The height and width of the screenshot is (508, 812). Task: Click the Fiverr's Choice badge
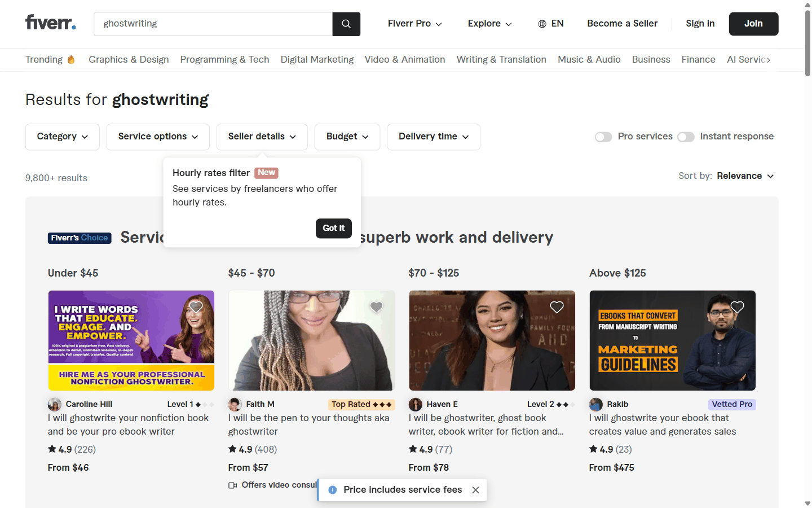point(80,238)
